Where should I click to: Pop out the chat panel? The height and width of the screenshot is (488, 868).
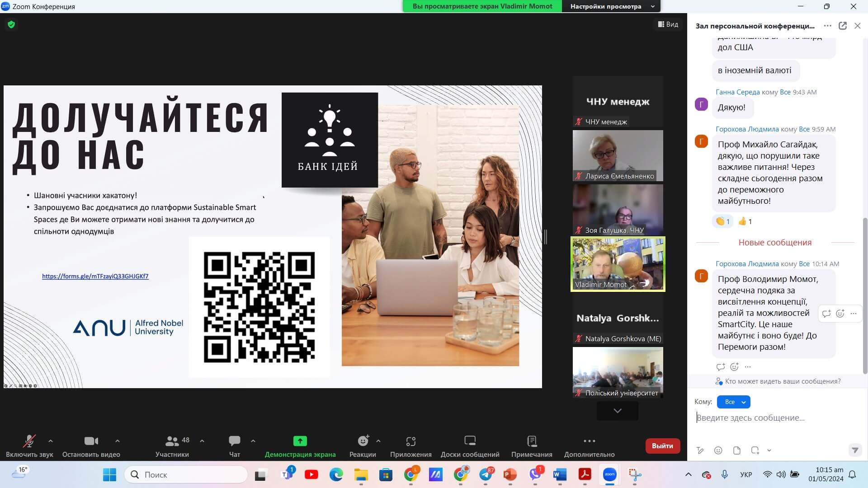coord(843,26)
